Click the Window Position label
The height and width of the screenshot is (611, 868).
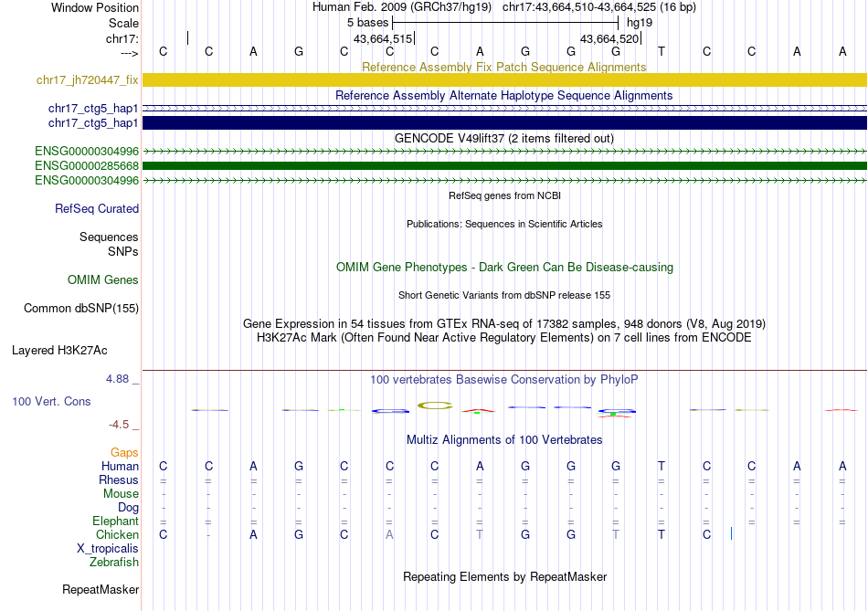(95, 7)
